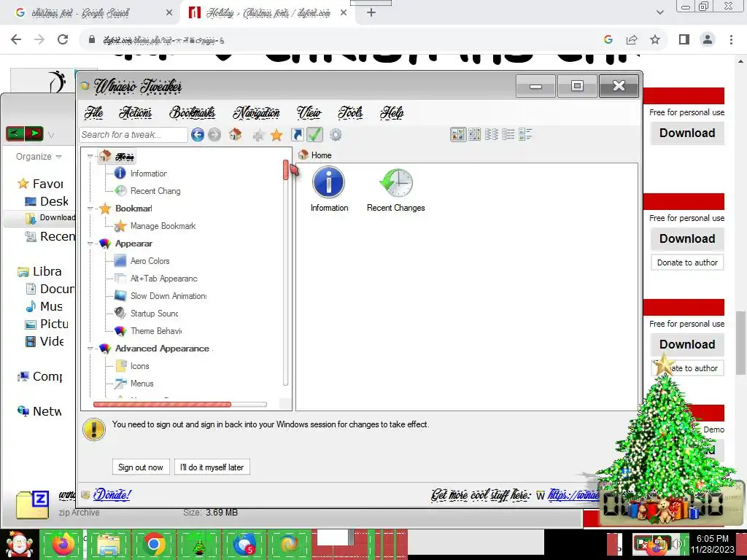The height and width of the screenshot is (560, 747).
Task: Open the winaero website link at bottom
Action: click(x=573, y=495)
